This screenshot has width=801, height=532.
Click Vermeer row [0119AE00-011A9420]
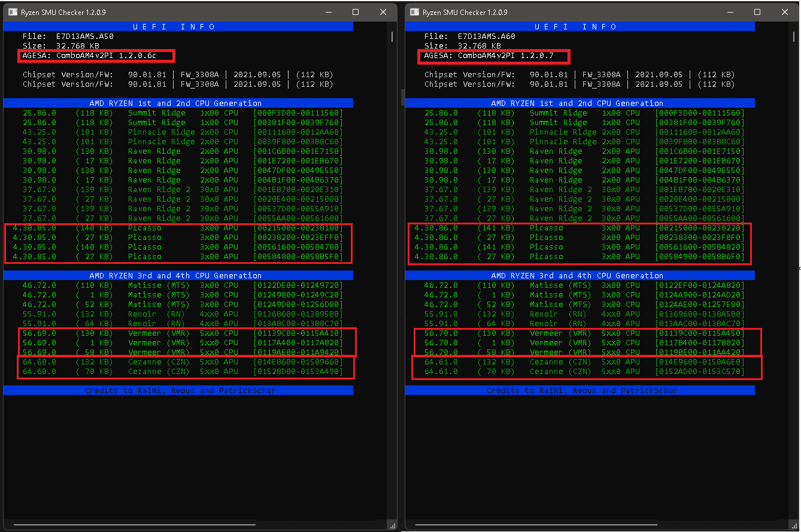183,352
